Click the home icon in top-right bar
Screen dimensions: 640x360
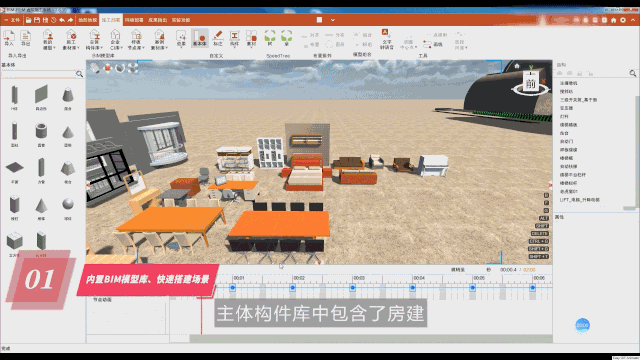613,20
